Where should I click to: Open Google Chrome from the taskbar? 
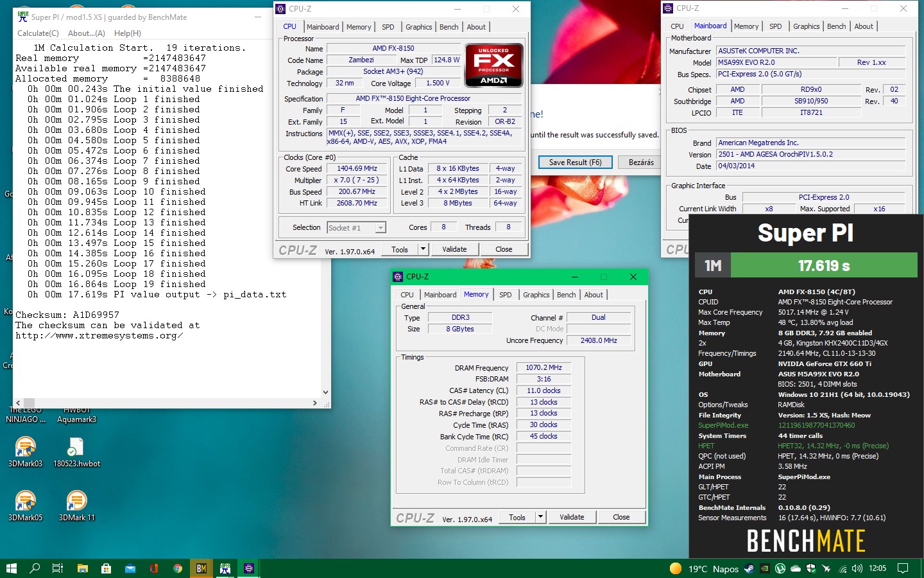click(178, 568)
